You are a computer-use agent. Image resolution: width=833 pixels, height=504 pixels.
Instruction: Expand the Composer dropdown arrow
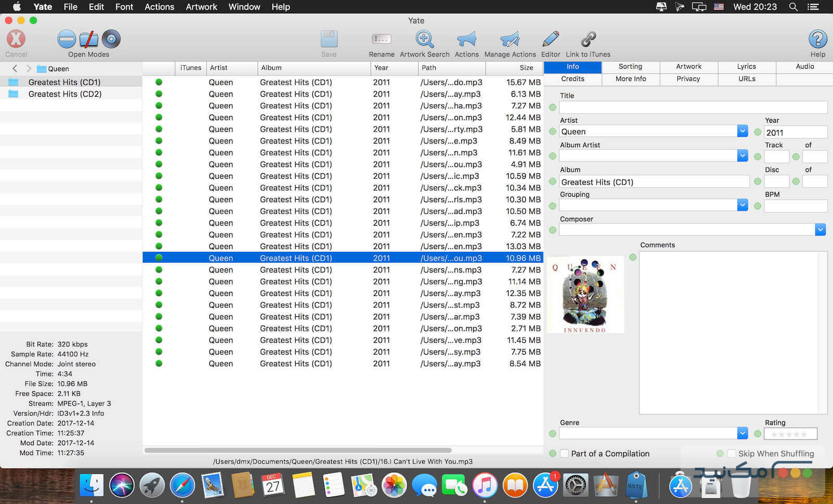820,229
